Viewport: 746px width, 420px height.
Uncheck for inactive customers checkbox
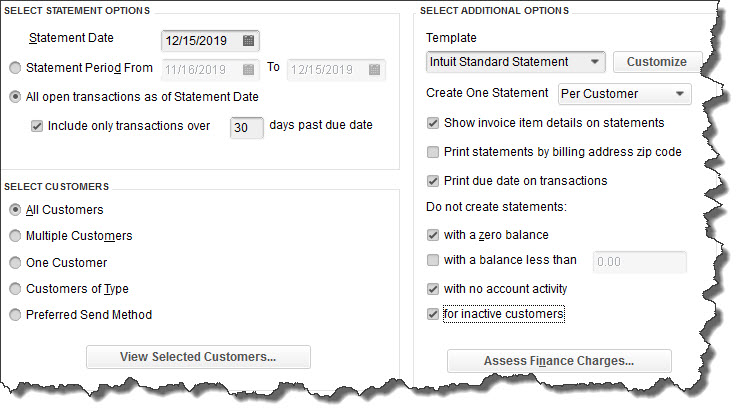(433, 314)
